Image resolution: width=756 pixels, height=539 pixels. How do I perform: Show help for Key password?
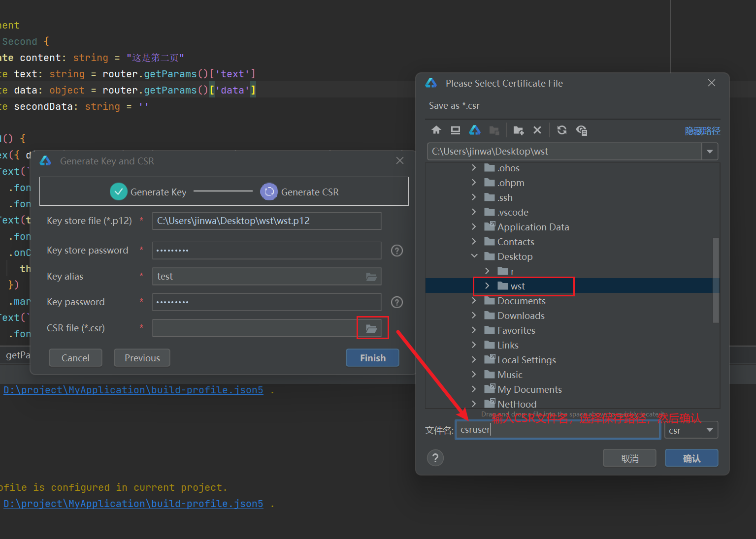397,302
